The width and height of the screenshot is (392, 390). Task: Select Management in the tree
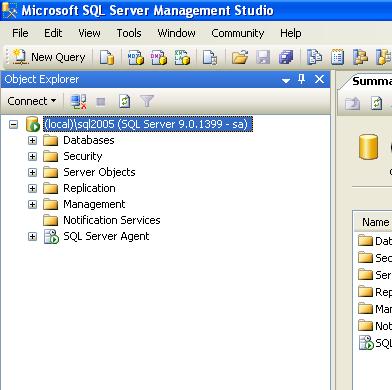94,204
